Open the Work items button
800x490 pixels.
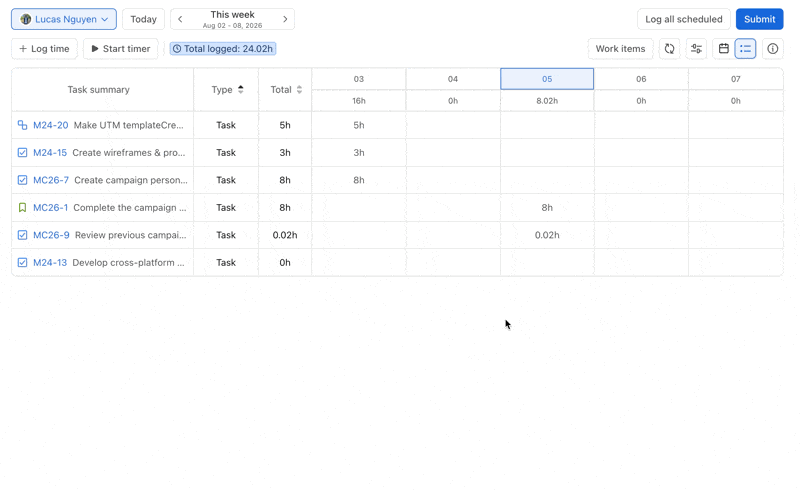(620, 49)
